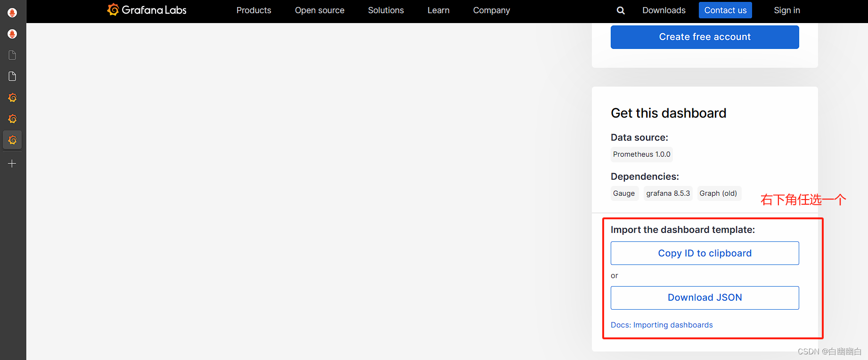This screenshot has height=360, width=868.
Task: Add a new tab with plus icon
Action: (12, 163)
